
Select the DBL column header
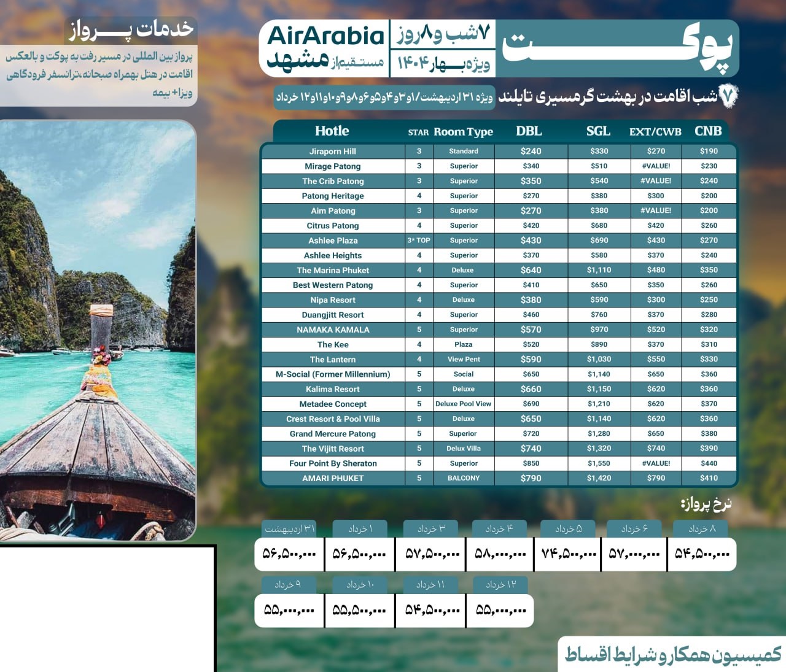tap(529, 131)
